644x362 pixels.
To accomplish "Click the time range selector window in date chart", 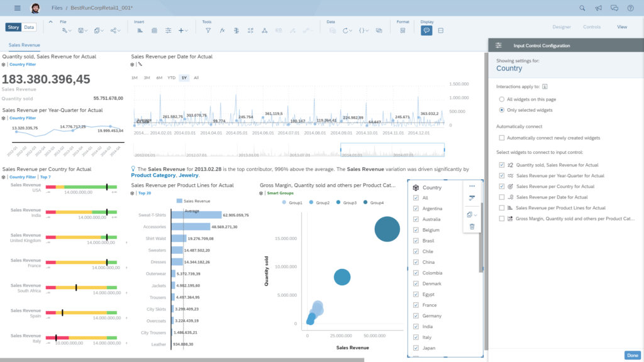I will point(392,150).
